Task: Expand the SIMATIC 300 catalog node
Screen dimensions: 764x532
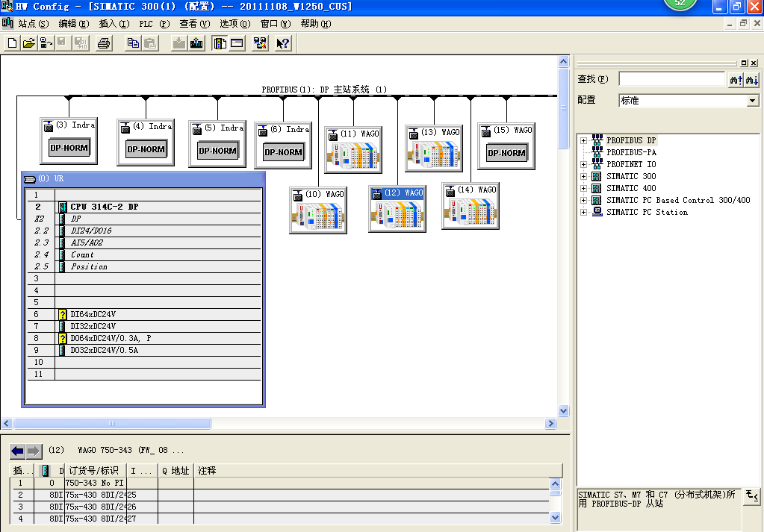Action: (x=583, y=177)
